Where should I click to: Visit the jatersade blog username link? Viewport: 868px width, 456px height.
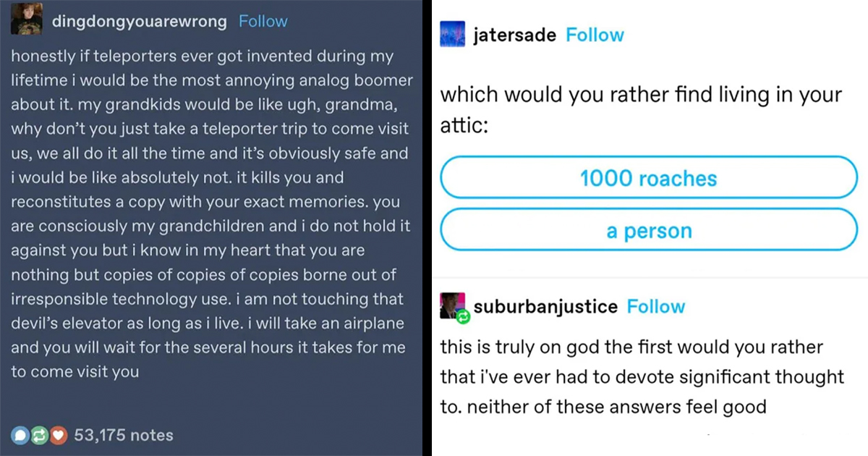tap(514, 35)
